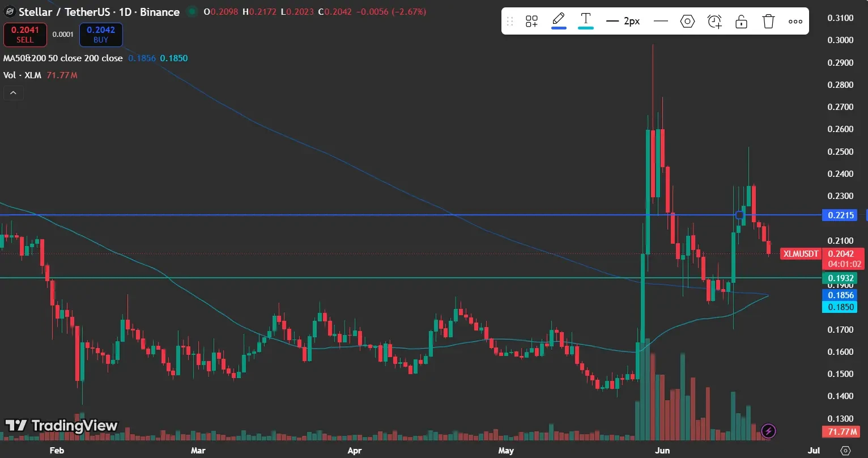Select Vol · XLM indicator legend
The height and width of the screenshot is (458, 868).
(23, 75)
